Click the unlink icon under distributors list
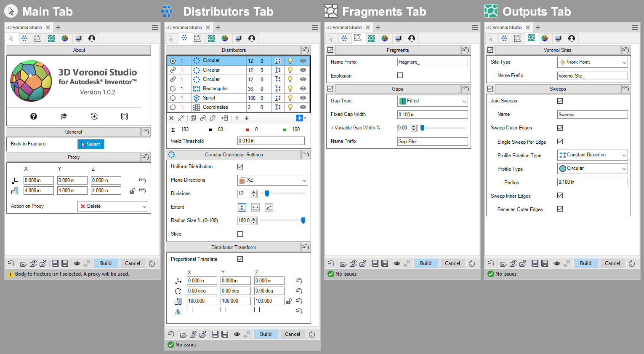 click(x=213, y=118)
